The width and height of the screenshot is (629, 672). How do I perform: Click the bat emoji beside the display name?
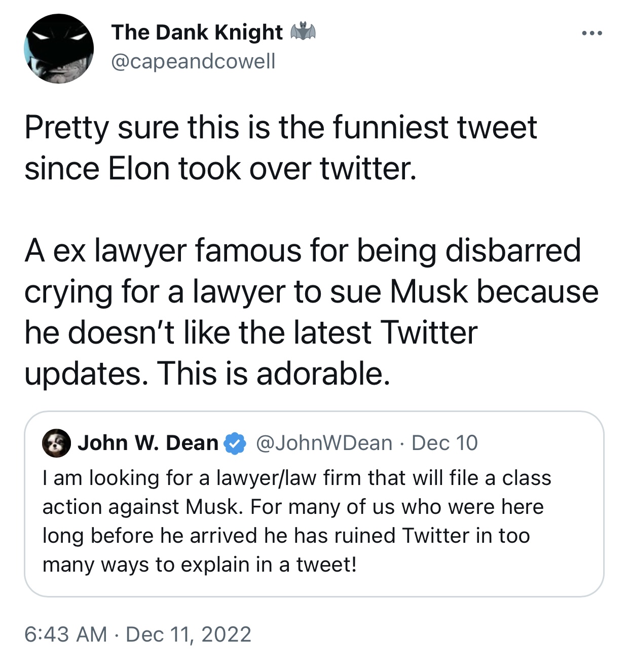point(303,31)
